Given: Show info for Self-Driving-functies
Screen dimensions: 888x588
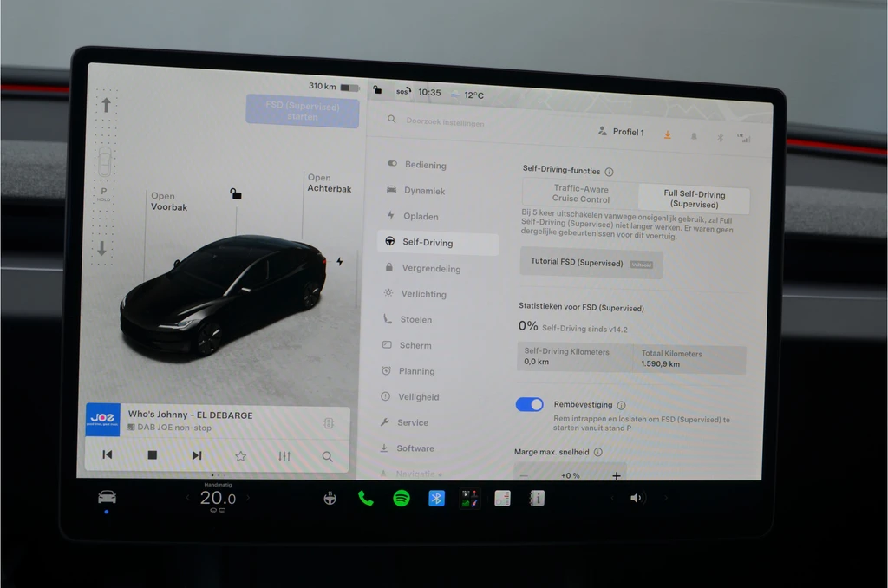Looking at the screenshot, I should [610, 172].
